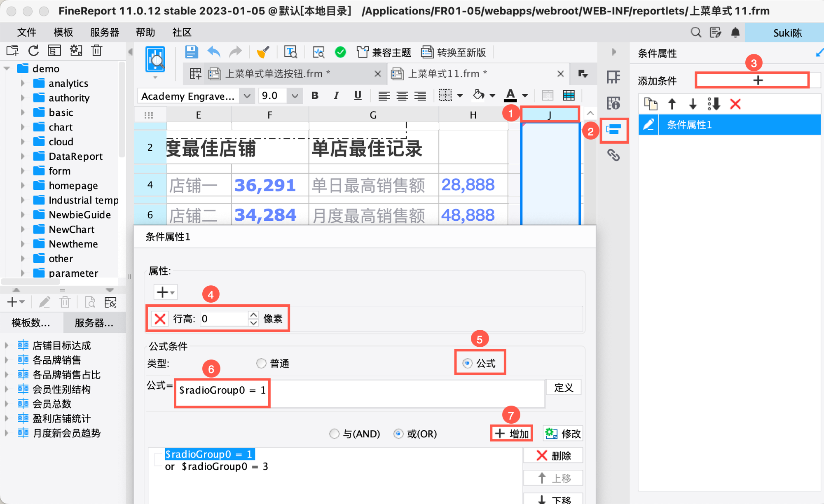Screen dimensions: 824x504
Task: Open the conditional attributes panel icon
Action: (613, 130)
